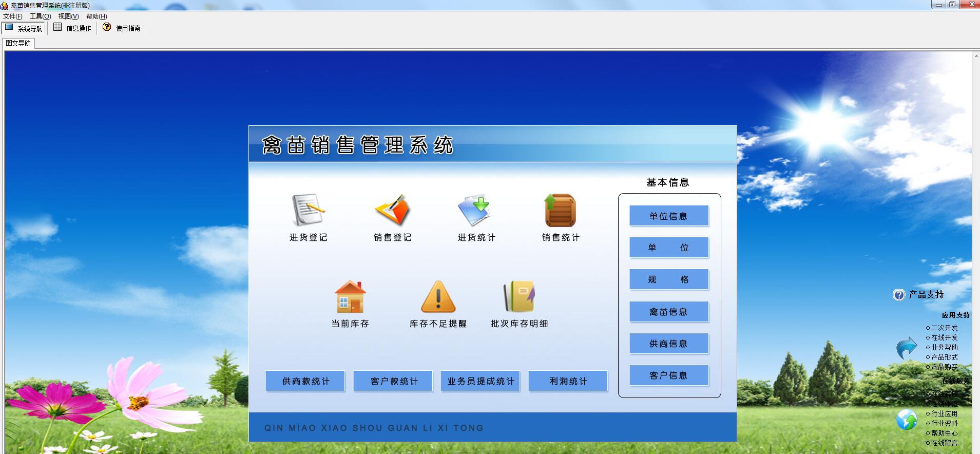
Task: Open the 产品形式 link
Action: tap(945, 357)
